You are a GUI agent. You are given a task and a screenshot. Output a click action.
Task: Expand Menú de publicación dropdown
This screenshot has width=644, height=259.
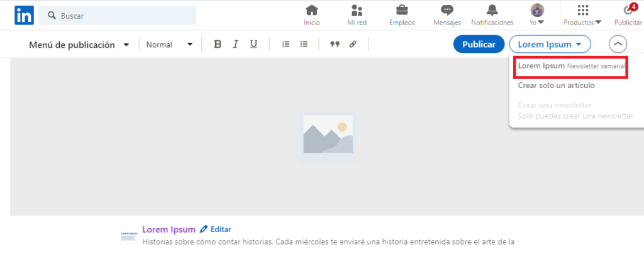tap(79, 45)
